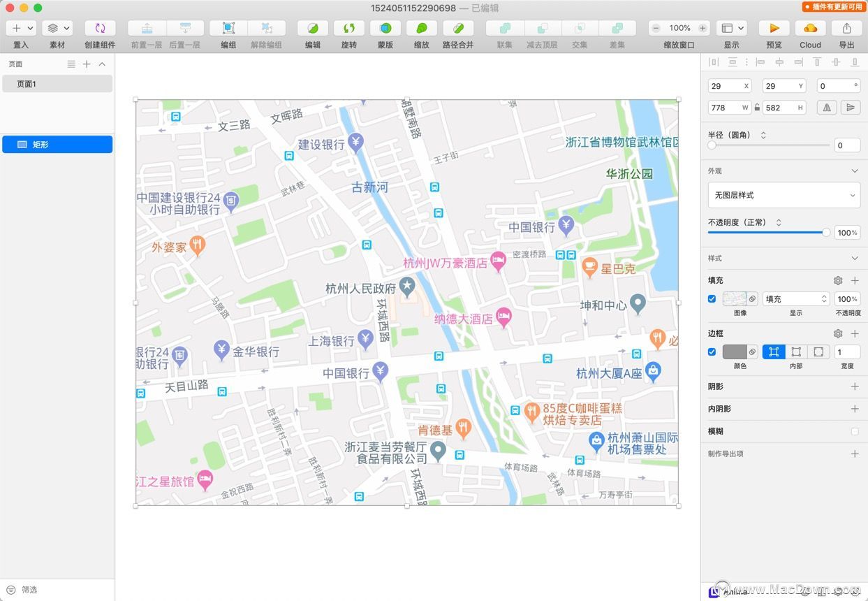Open the 置入 (Insert) dropdown
Screen dimensions: 868x601
[21, 28]
